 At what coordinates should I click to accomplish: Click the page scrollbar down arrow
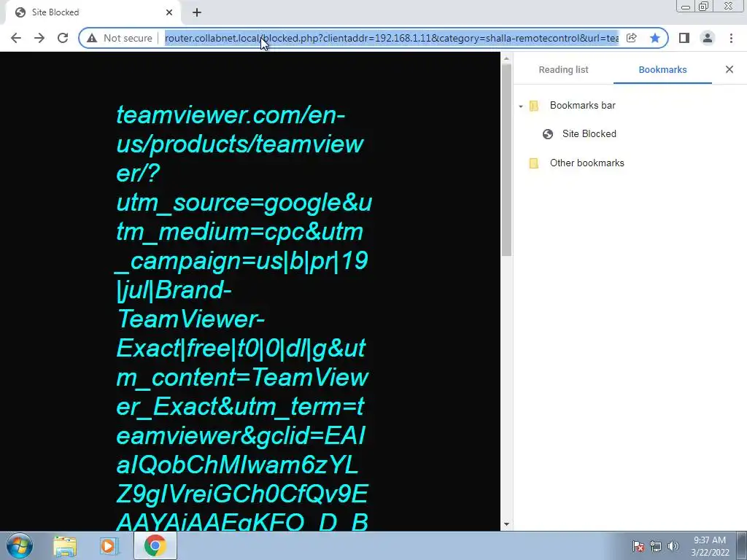[x=506, y=524]
